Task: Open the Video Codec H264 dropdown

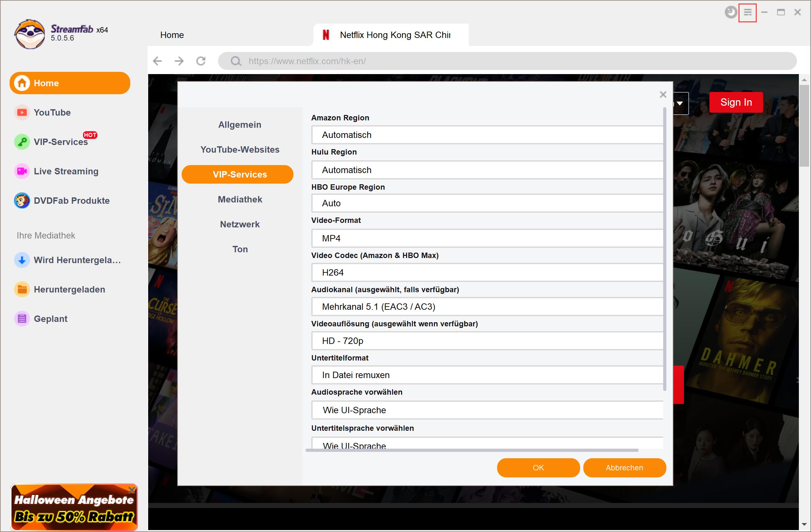Action: tap(487, 272)
